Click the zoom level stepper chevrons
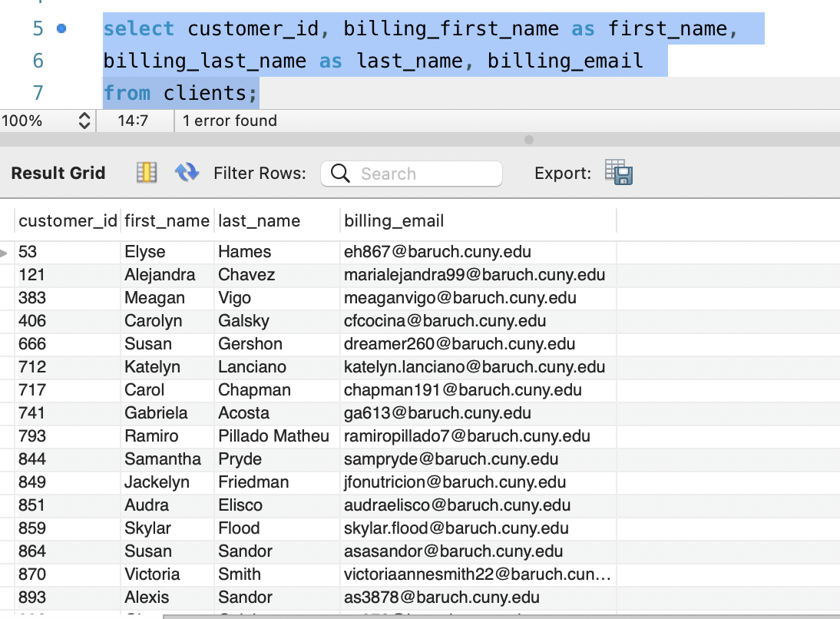 tap(84, 121)
